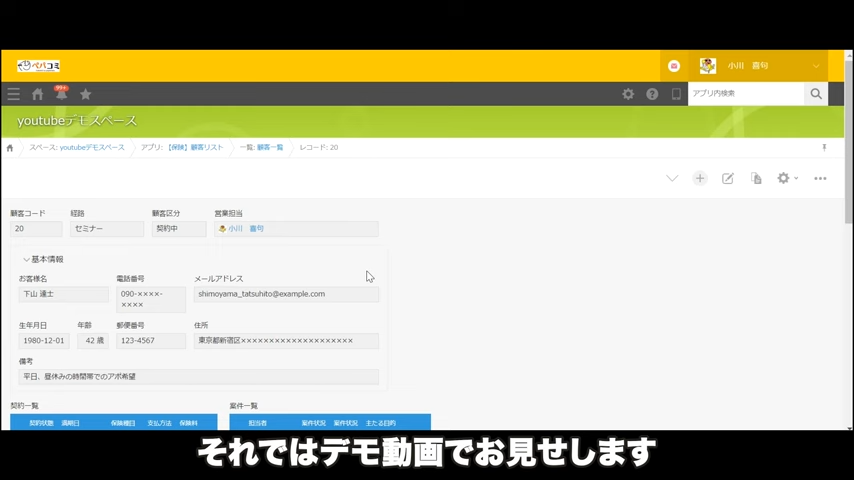The height and width of the screenshot is (480, 854).
Task: Click breadcrumb home icon
Action: click(x=10, y=148)
